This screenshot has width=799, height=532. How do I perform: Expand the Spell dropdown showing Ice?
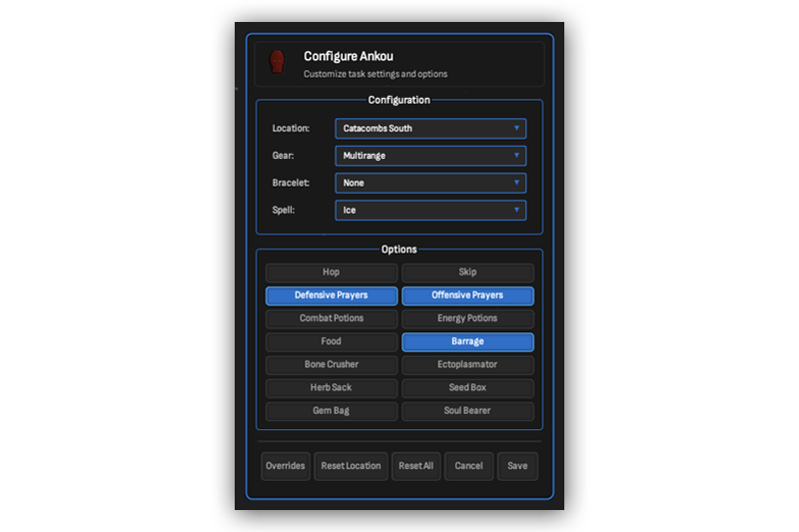(x=430, y=211)
